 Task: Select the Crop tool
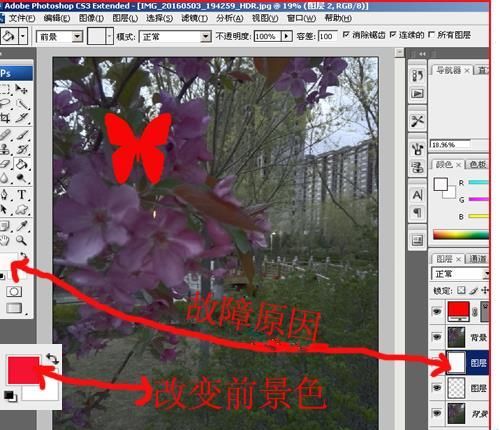pyautogui.click(x=4, y=118)
